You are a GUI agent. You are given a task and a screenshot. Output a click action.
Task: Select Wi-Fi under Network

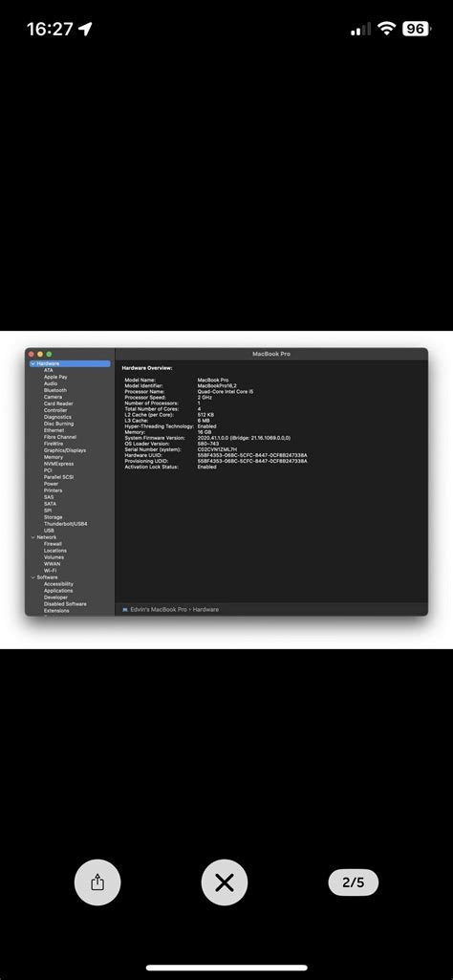[50, 571]
